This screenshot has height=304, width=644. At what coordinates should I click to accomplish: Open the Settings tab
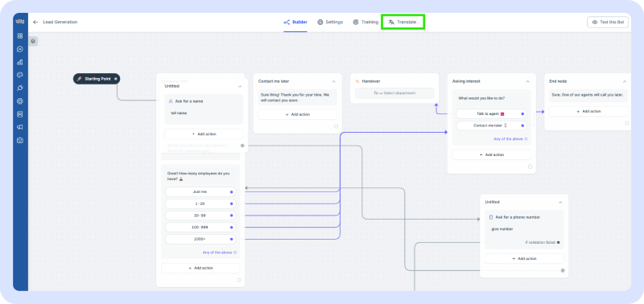[330, 23]
